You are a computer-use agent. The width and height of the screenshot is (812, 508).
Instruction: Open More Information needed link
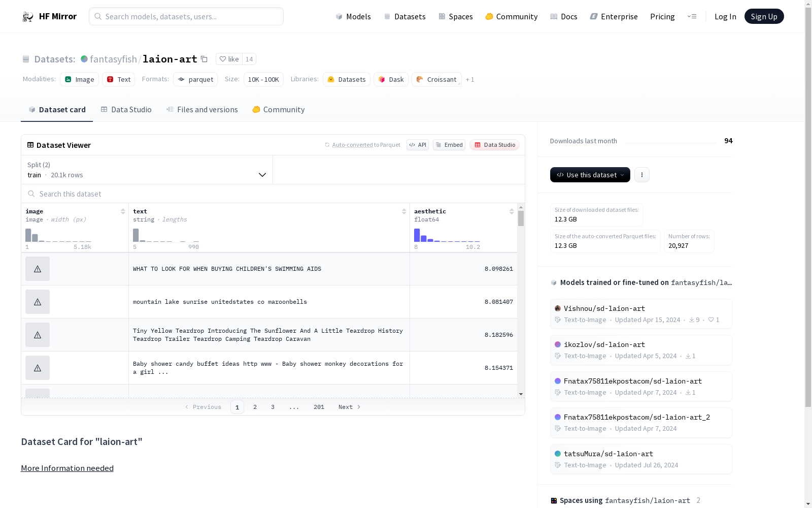pyautogui.click(x=67, y=468)
